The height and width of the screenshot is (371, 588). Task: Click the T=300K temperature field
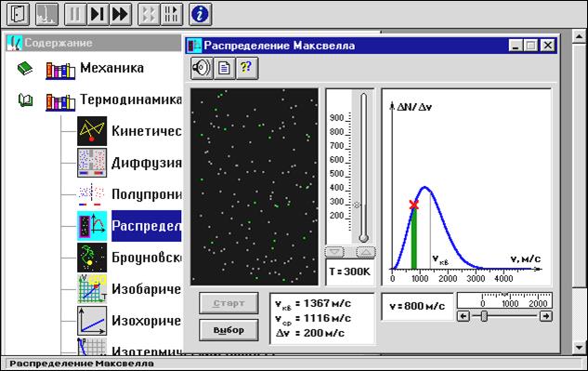click(x=349, y=272)
